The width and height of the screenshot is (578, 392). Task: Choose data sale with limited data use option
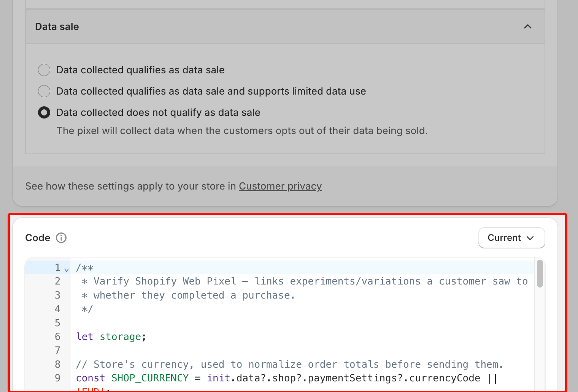[x=44, y=91]
